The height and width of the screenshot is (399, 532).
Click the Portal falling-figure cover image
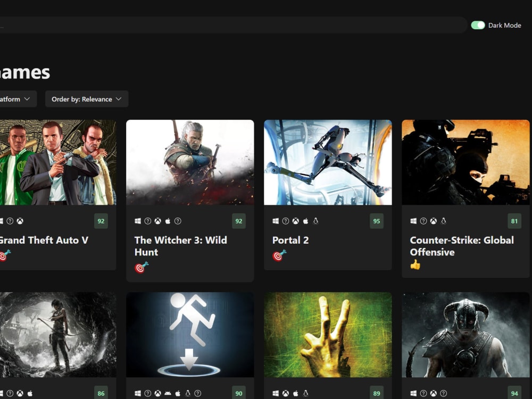pyautogui.click(x=190, y=335)
